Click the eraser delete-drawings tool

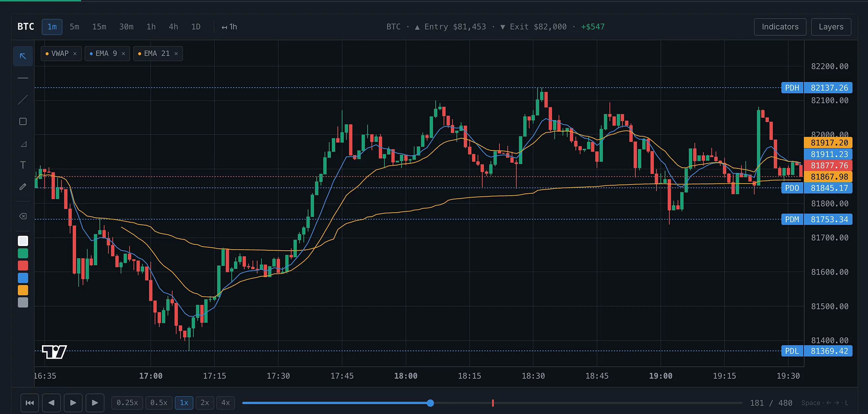23,216
